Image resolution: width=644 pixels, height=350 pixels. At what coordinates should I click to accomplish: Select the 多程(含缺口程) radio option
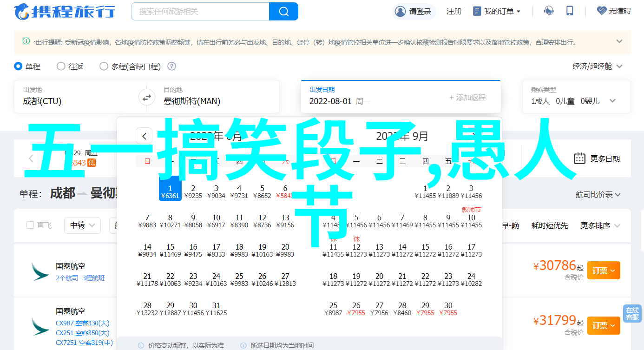[104, 66]
